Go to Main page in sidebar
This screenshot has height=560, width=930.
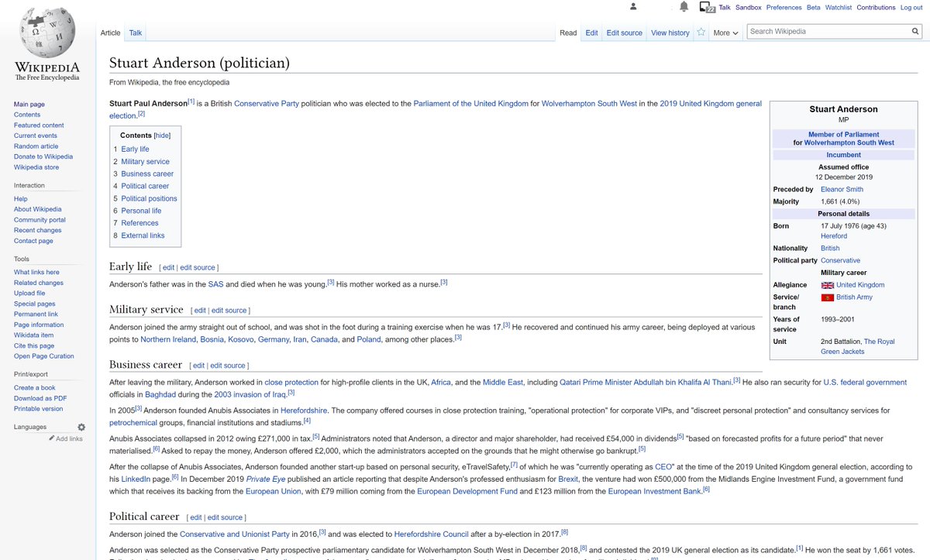pyautogui.click(x=29, y=104)
